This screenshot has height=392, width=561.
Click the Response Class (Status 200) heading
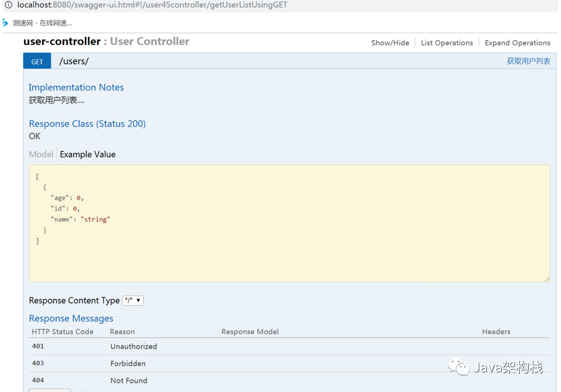pyautogui.click(x=87, y=124)
